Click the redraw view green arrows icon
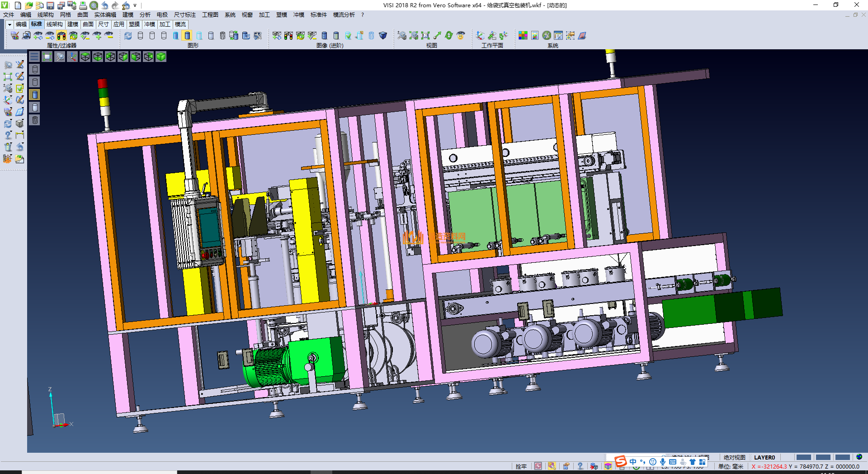This screenshot has height=474, width=868. pyautogui.click(x=449, y=36)
